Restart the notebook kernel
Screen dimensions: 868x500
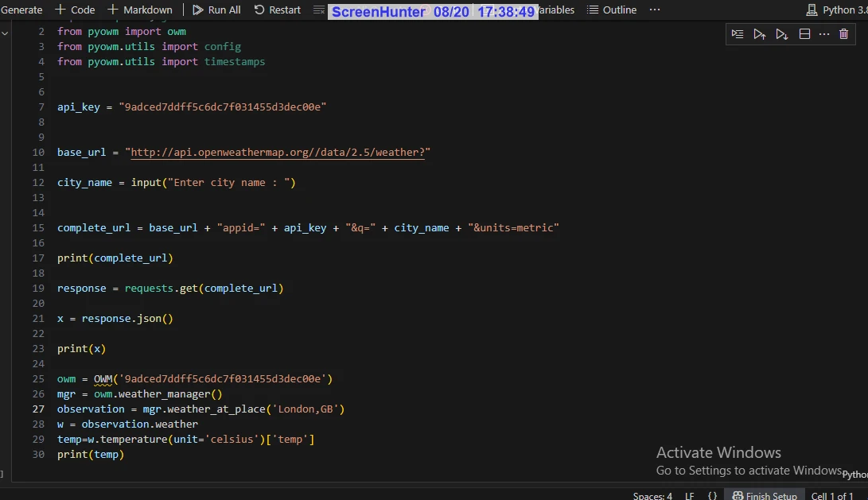(x=278, y=10)
